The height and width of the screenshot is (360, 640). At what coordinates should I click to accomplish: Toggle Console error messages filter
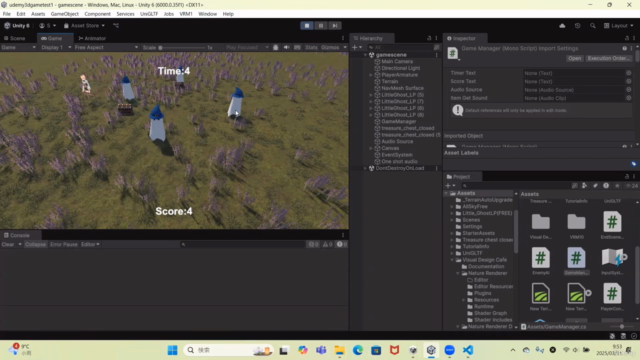[342, 244]
